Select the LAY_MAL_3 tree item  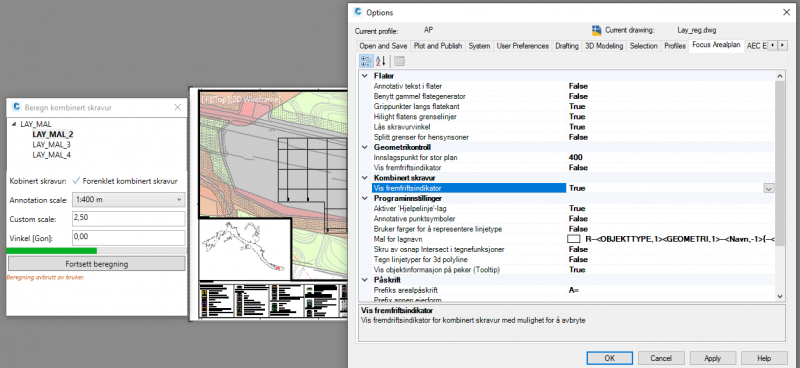[52, 144]
